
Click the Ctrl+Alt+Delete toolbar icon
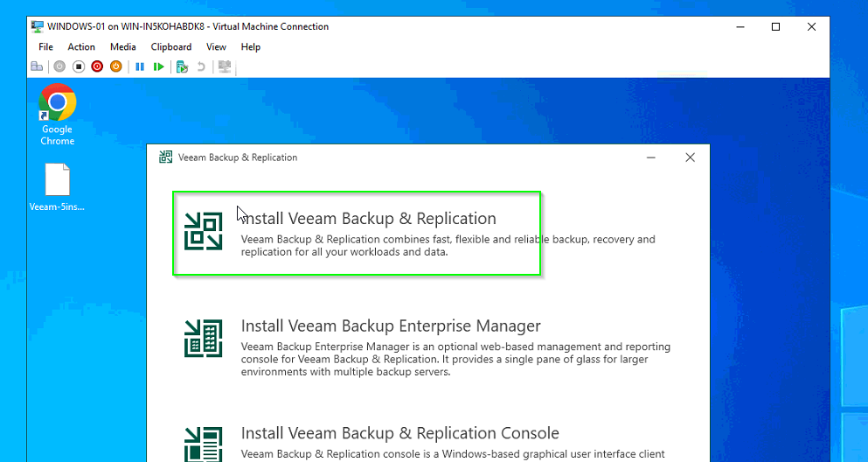pyautogui.click(x=37, y=67)
